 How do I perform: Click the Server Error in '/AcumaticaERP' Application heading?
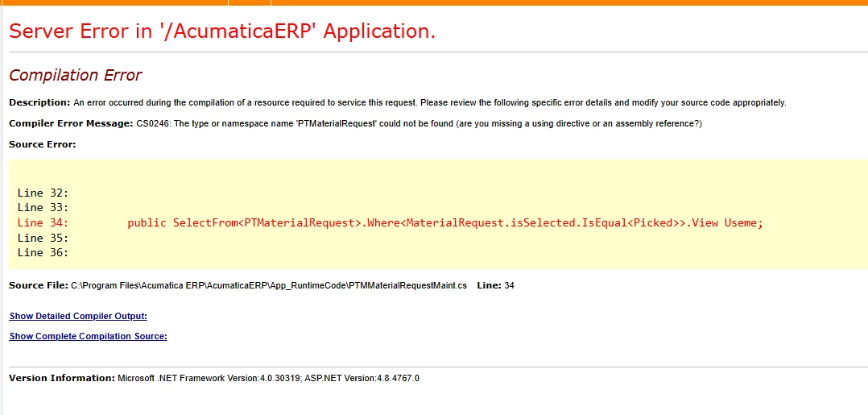222,31
